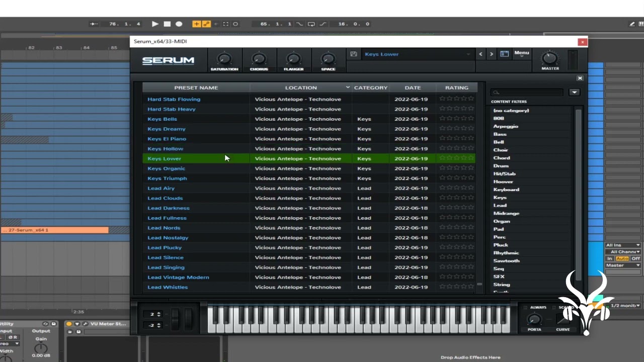Image resolution: width=644 pixels, height=362 pixels.
Task: Click the Serum logo
Action: click(168, 61)
